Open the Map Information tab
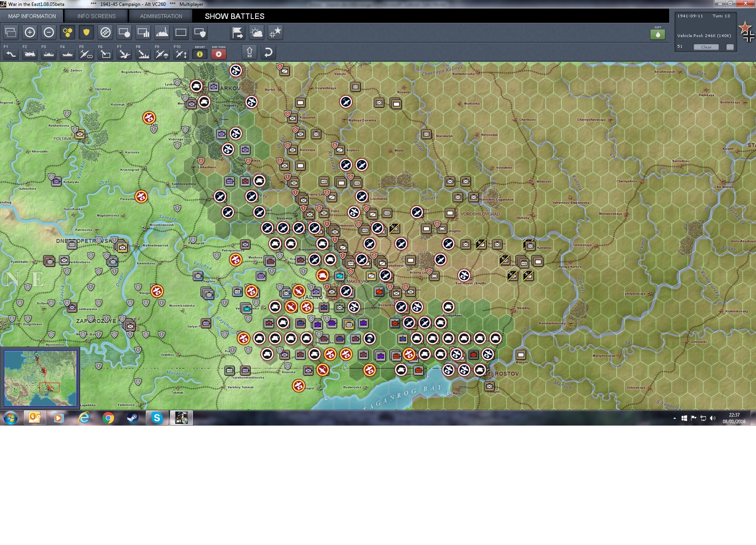The image size is (756, 545). tap(32, 16)
